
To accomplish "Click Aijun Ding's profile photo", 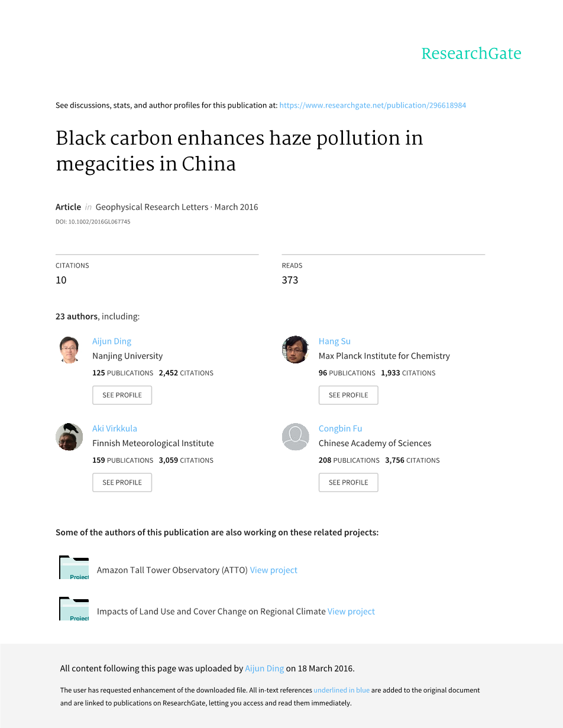I will tap(70, 349).
